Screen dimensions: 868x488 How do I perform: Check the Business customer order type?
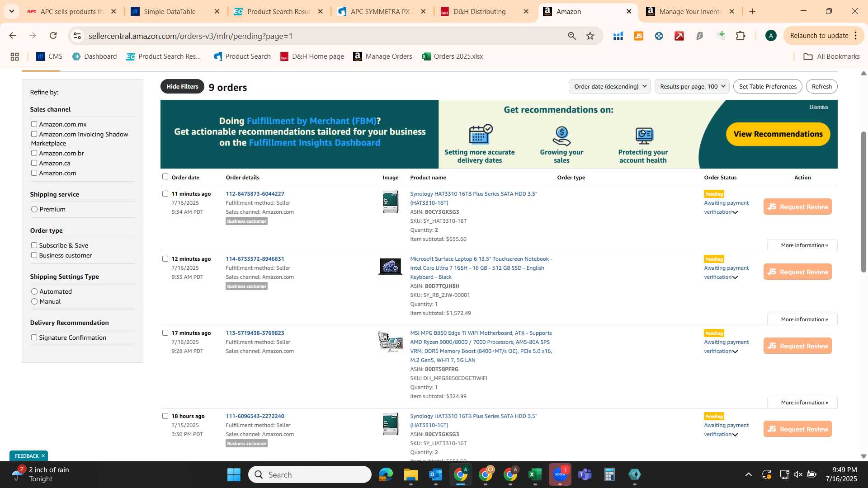point(34,255)
